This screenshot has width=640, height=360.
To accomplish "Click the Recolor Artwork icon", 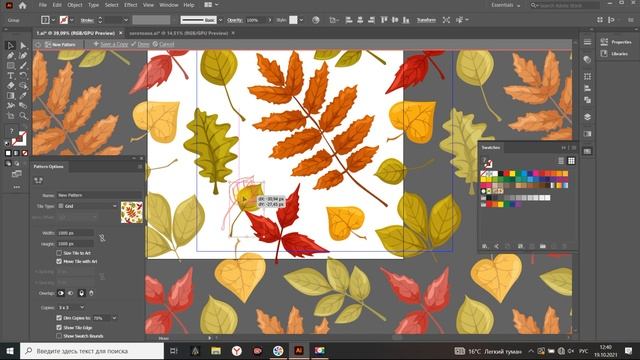I will click(x=316, y=20).
